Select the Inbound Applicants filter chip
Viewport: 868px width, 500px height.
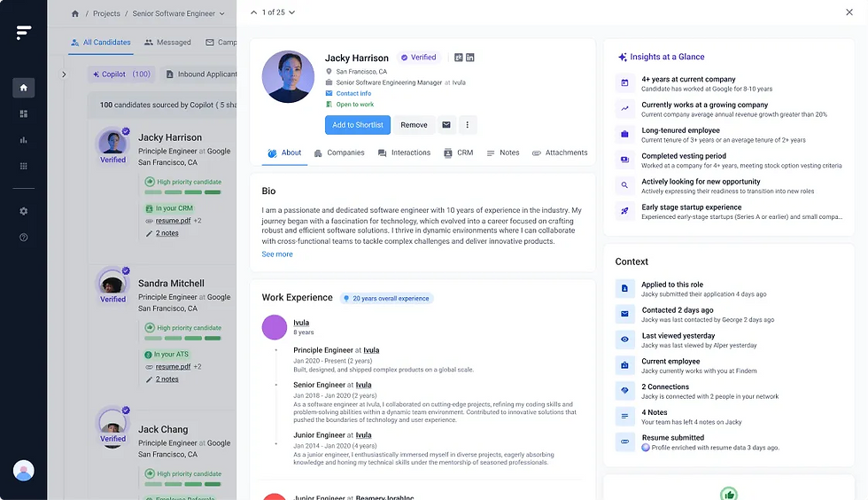[x=201, y=74]
